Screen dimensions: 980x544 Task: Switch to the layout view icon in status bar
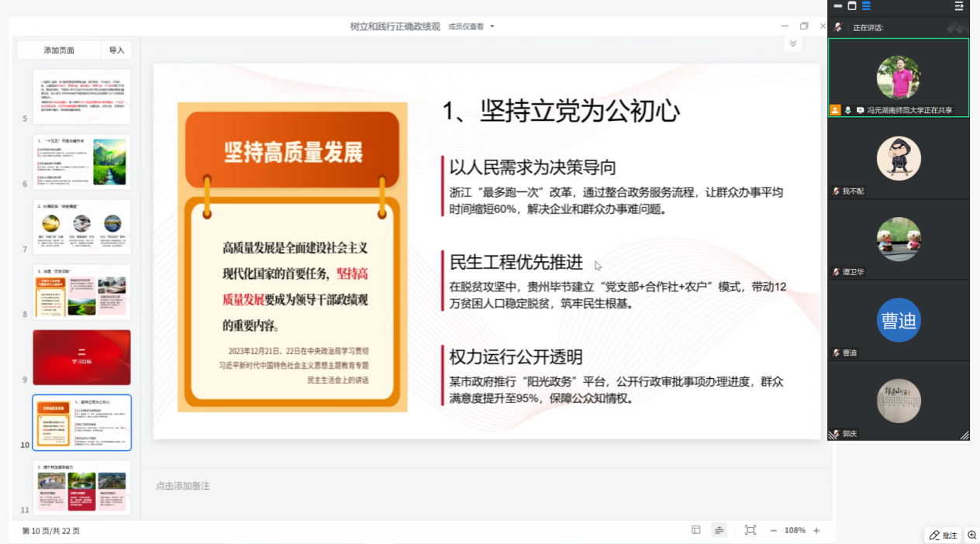696,530
